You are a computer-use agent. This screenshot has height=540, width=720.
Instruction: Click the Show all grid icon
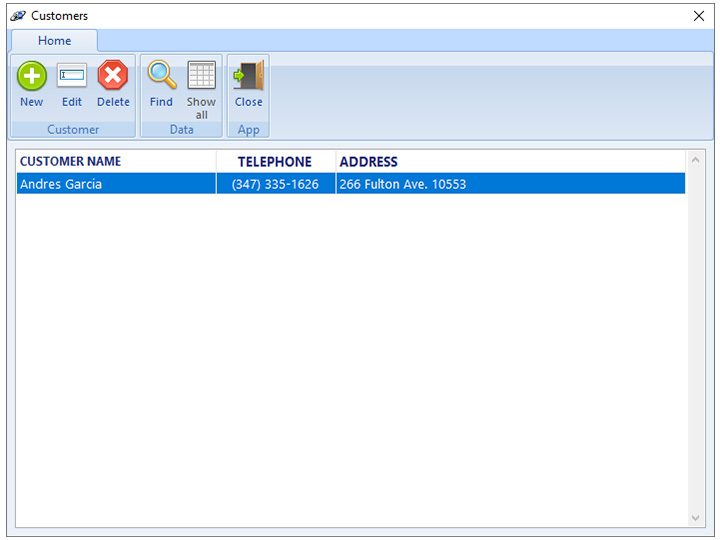(201, 77)
